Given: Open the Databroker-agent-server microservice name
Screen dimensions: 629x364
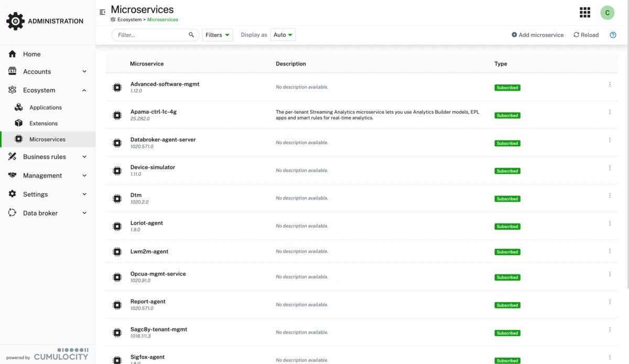Looking at the screenshot, I should coord(163,139).
